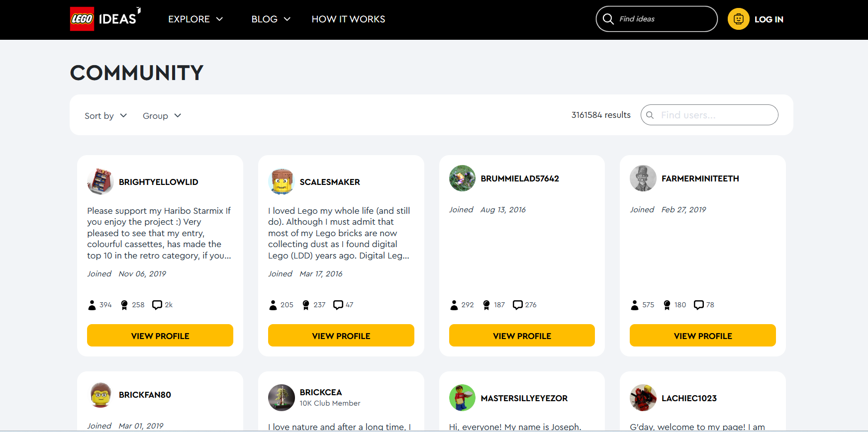Click the SCALESMAKER username
868x432 pixels.
(330, 182)
